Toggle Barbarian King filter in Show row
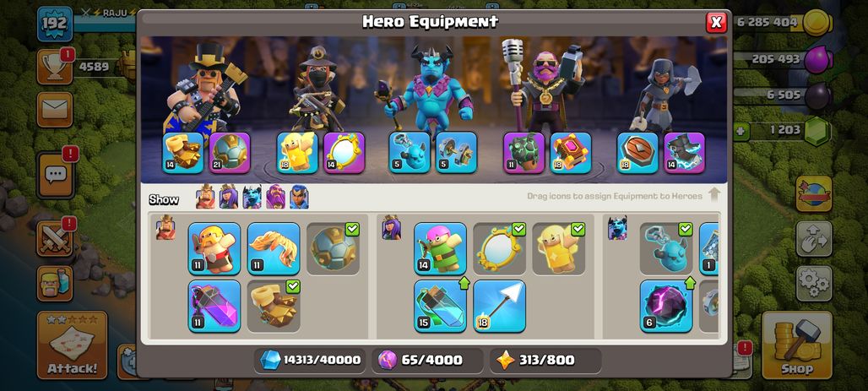Screen dimensions: 868x391 [x=205, y=197]
